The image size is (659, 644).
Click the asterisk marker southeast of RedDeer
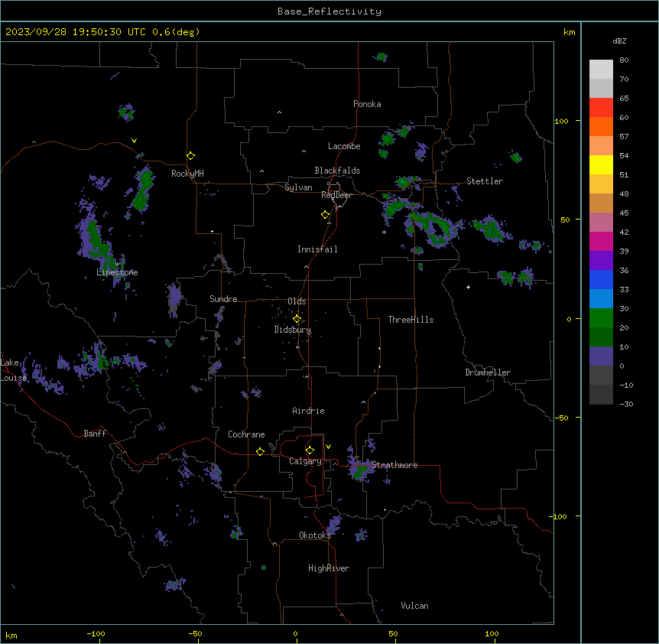coord(384,232)
